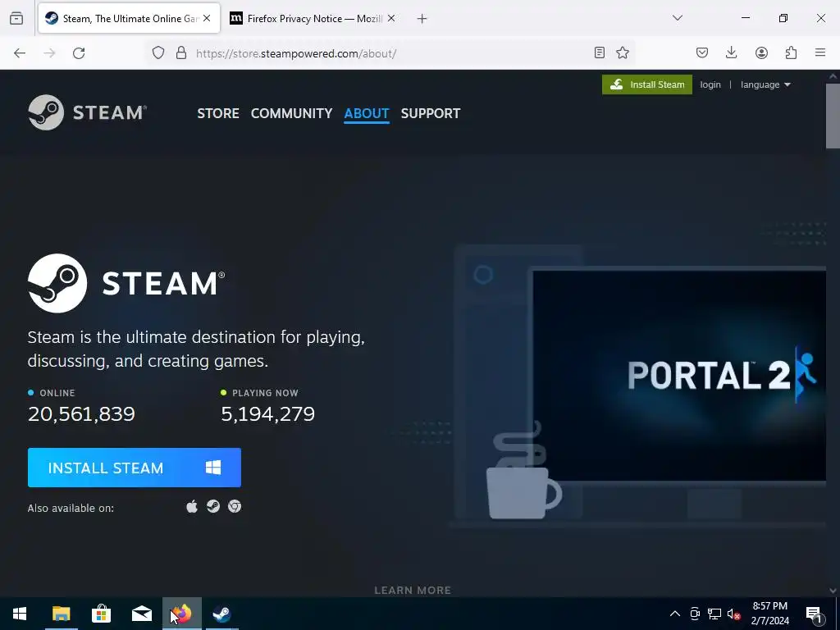Click the Portal 2 video preview
Viewport: 840px width, 630px height.
click(679, 376)
